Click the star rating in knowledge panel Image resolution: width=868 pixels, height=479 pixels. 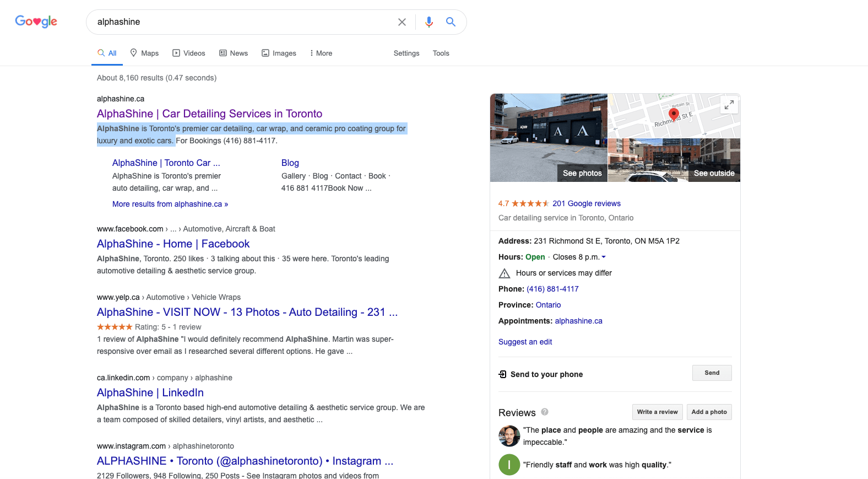(530, 203)
